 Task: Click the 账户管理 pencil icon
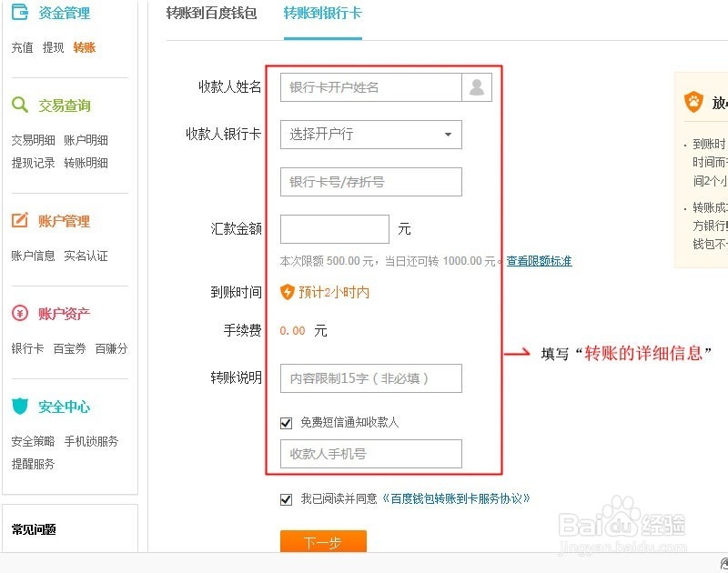click(x=20, y=220)
